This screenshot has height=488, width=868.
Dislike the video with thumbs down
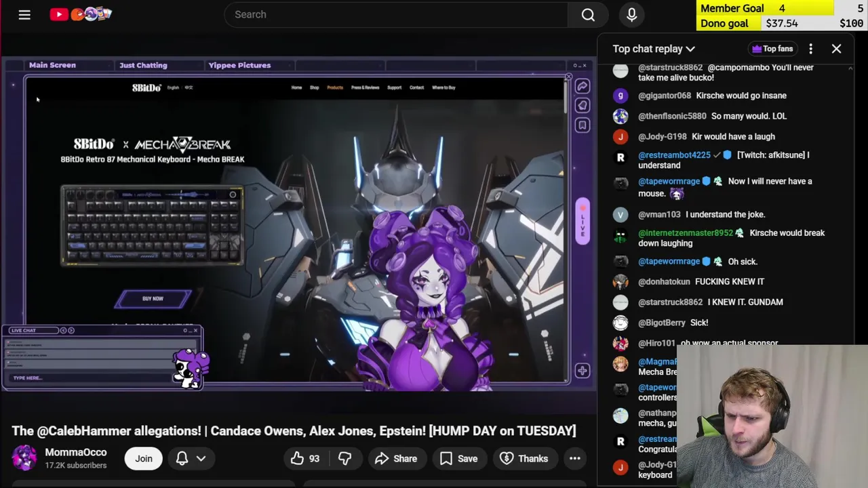click(x=344, y=459)
